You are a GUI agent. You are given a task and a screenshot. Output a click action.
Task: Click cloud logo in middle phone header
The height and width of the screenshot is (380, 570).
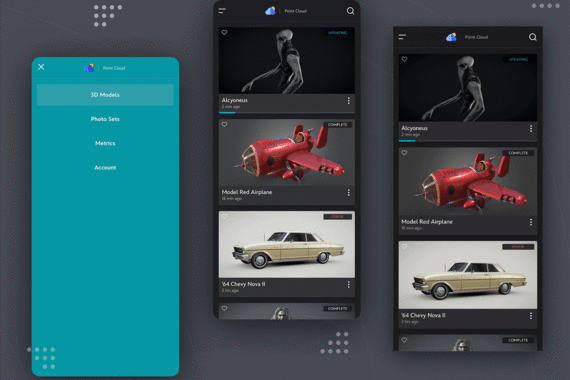point(270,11)
